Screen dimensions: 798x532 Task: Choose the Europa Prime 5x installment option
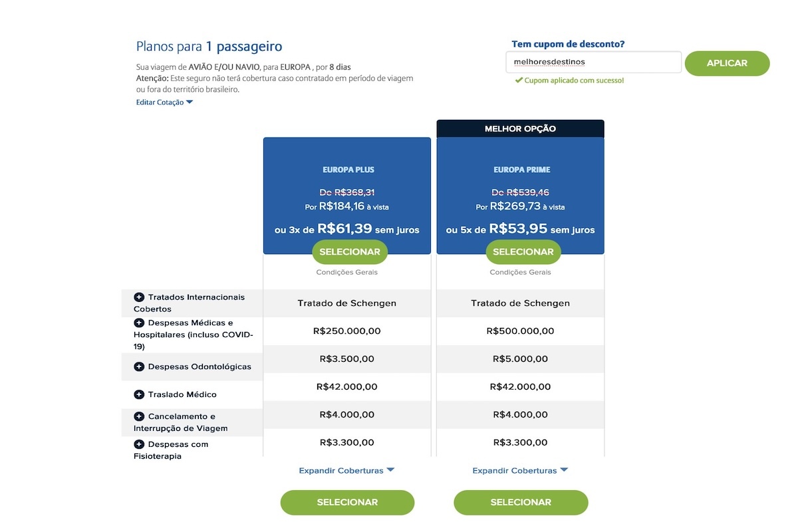[520, 229]
